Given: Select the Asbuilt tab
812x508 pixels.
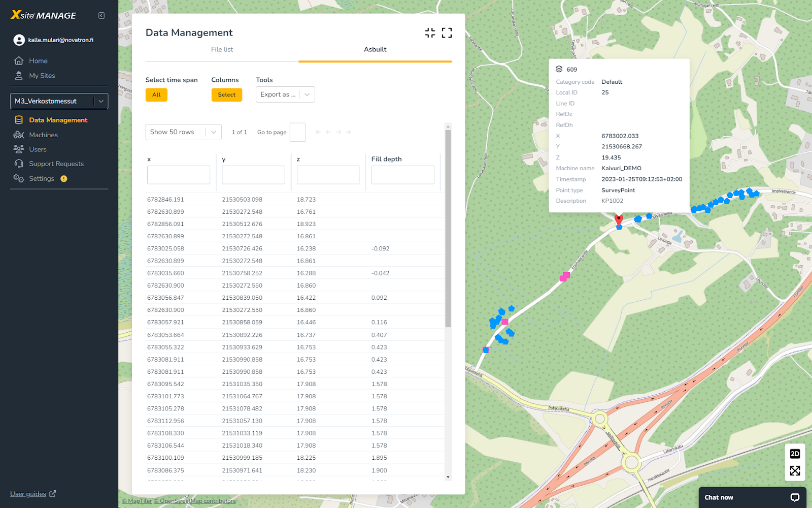Looking at the screenshot, I should coord(375,49).
